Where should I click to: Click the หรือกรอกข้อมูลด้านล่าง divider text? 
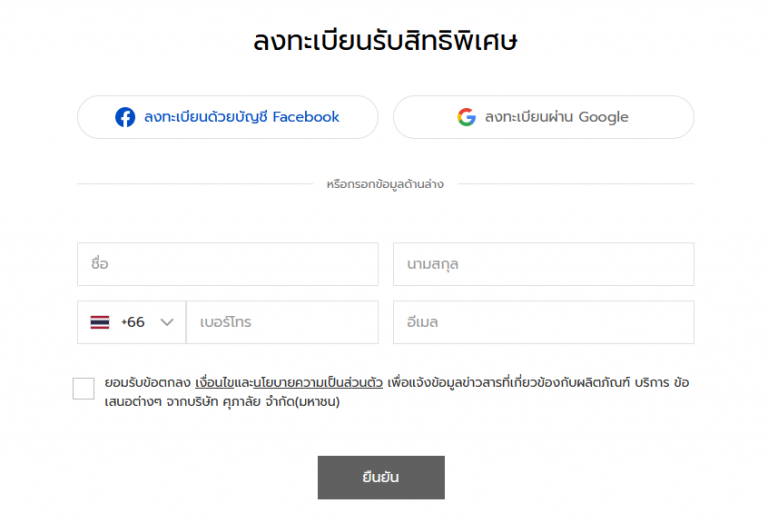pos(385,184)
